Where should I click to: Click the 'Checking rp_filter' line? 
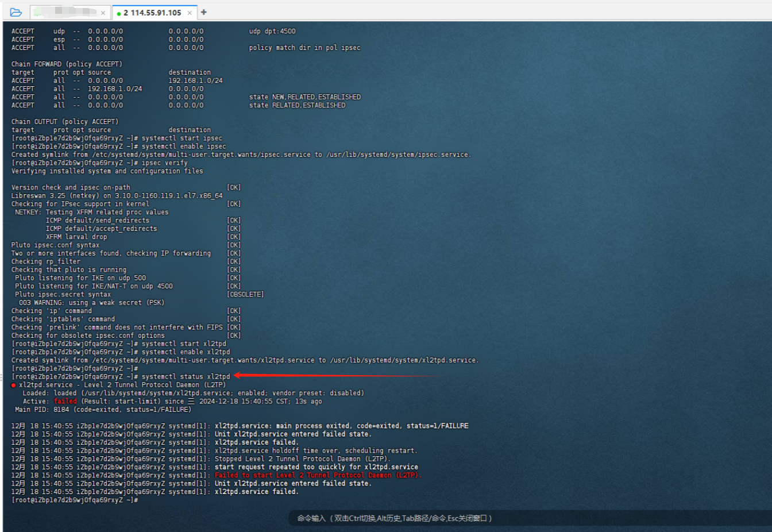(x=46, y=261)
